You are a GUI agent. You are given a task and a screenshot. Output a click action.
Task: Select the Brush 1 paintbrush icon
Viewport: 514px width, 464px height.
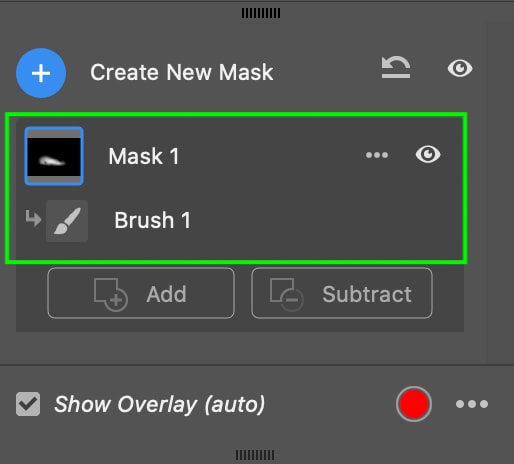[67, 221]
